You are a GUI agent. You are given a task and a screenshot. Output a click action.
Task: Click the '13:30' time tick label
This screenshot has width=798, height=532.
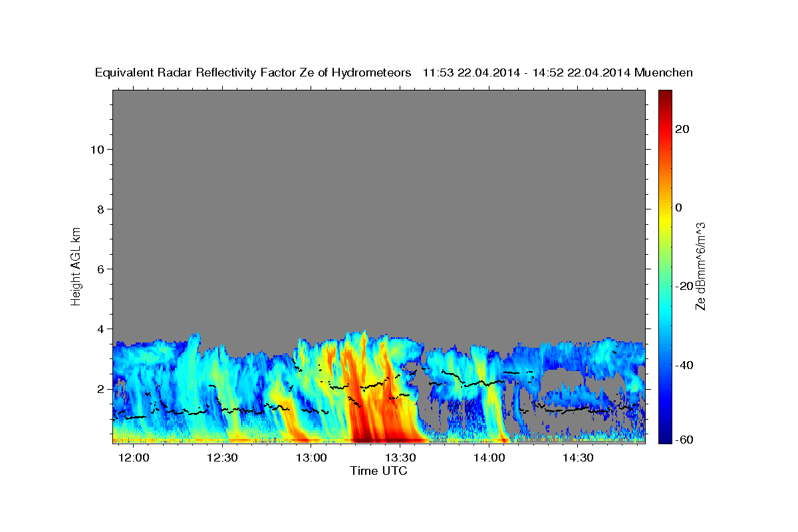[x=401, y=458]
